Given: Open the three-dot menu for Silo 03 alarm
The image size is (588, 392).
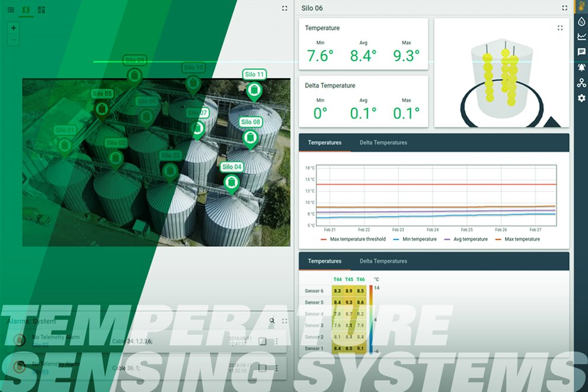Looking at the screenshot, I should click(276, 368).
